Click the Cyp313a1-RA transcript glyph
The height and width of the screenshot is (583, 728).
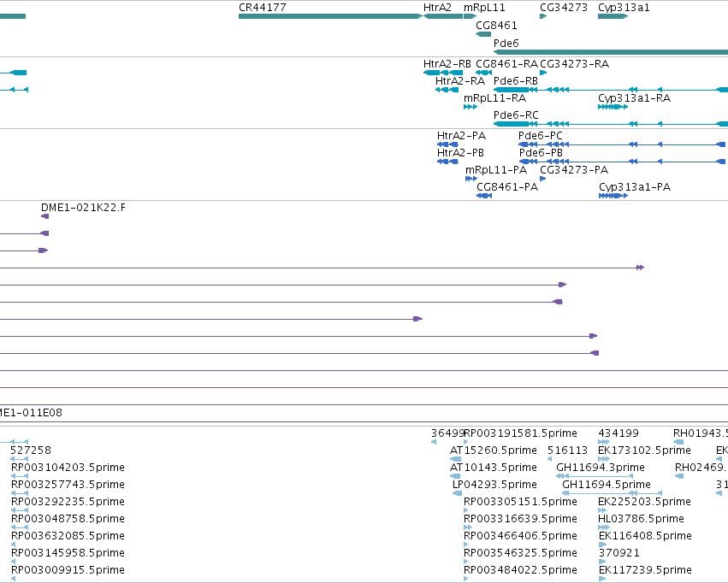(x=613, y=107)
